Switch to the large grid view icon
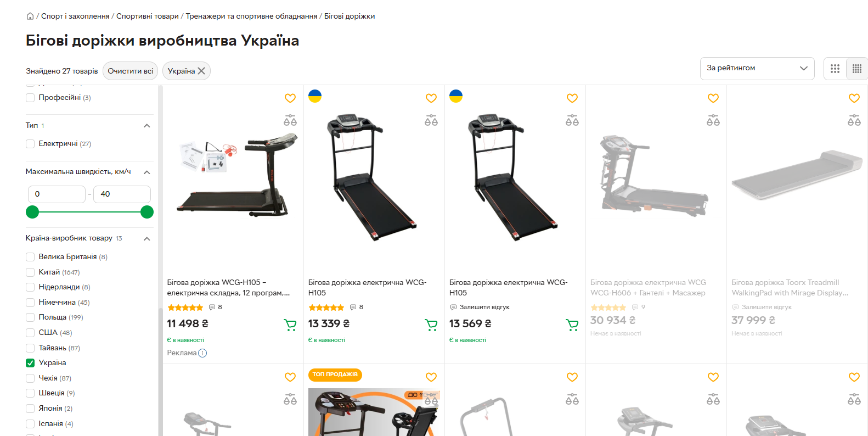The height and width of the screenshot is (436, 868). click(x=835, y=69)
